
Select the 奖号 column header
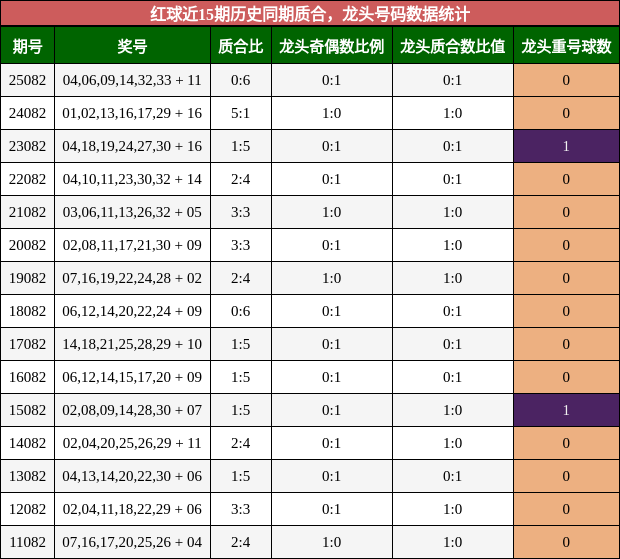pyautogui.click(x=132, y=45)
